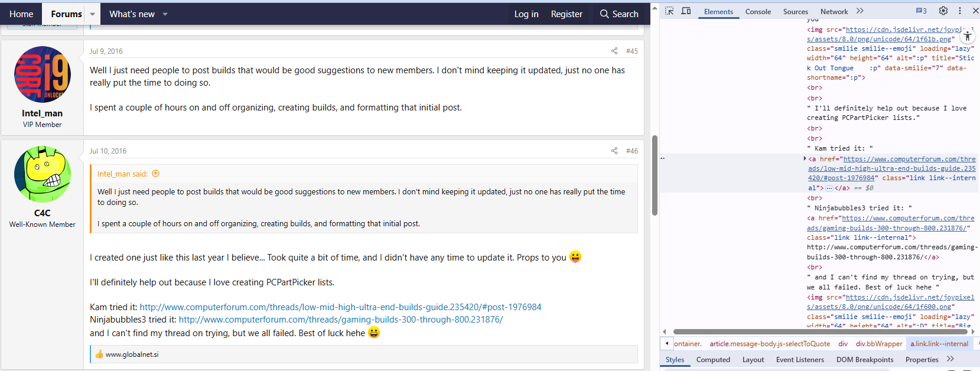
Task: Click the Jul 9, 2016 timestamp
Action: pos(106,51)
